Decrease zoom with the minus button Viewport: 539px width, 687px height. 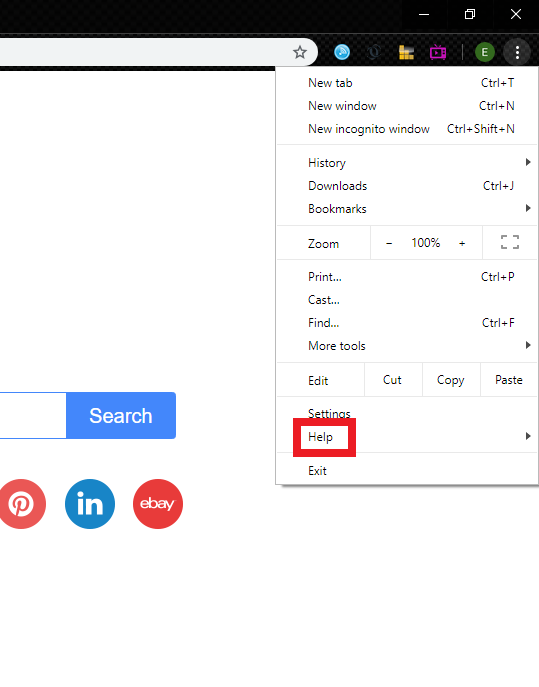[x=389, y=243]
